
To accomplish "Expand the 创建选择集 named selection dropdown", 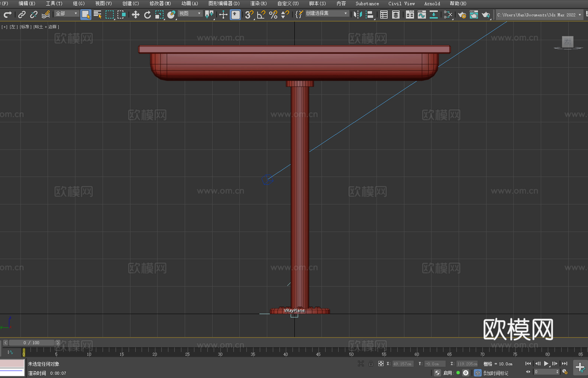I will (327, 13).
